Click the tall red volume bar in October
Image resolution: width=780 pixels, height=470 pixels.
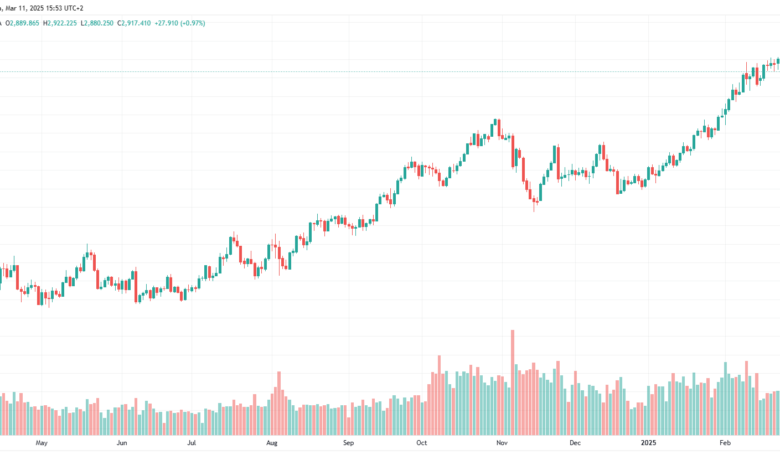[439, 395]
